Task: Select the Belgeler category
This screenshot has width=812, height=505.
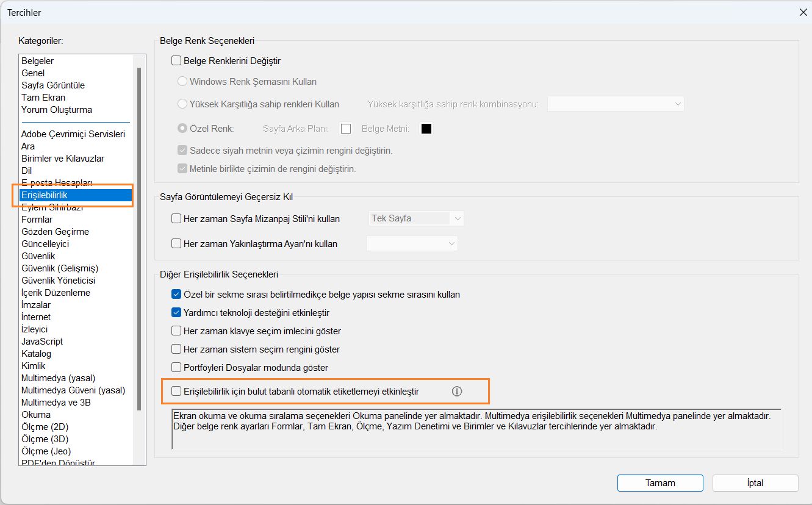Action: (x=38, y=61)
